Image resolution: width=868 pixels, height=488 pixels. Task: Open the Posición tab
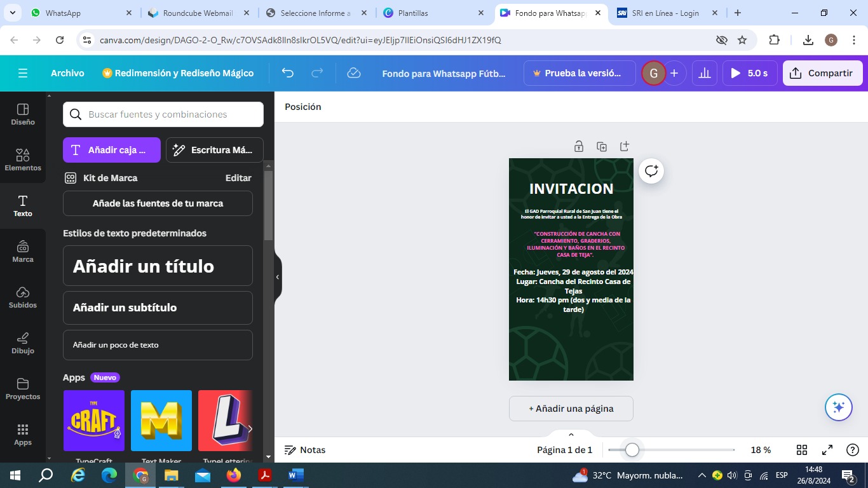[303, 107]
